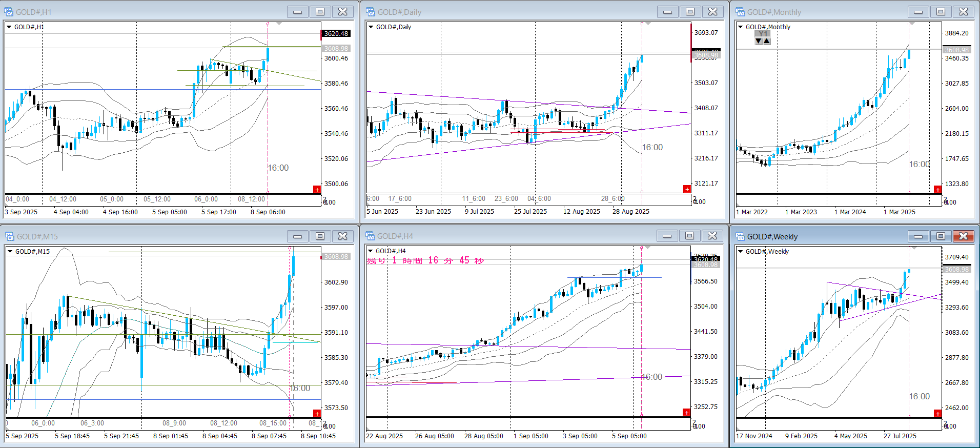Click the '8 Sep 10:45' date on M15 axis
The image size is (980, 448).
tap(318, 436)
